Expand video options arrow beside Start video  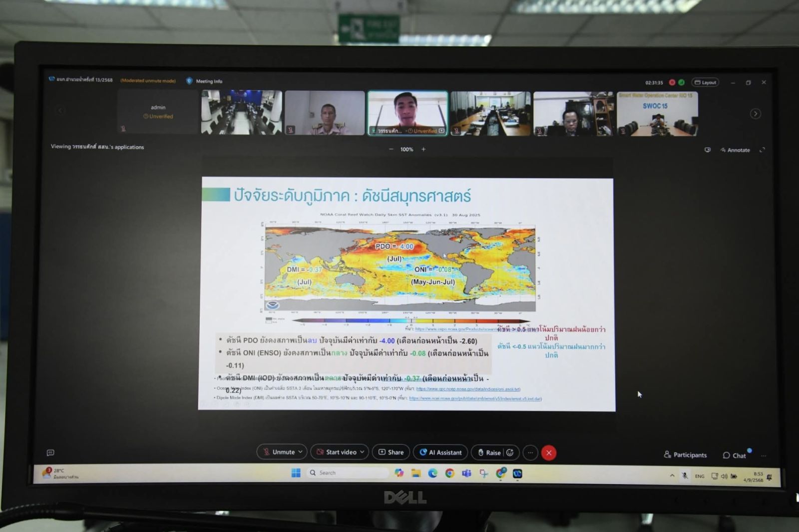[362, 452]
